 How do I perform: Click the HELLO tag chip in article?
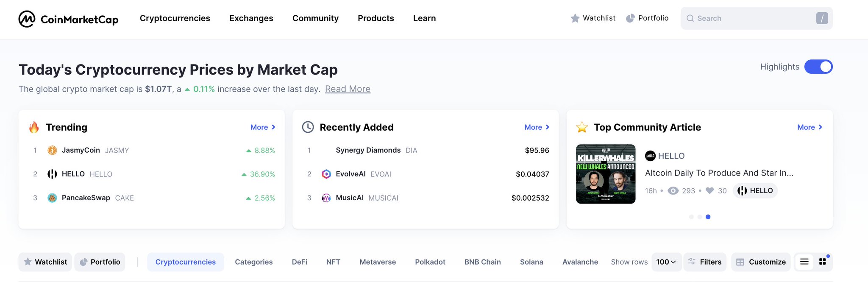(x=755, y=191)
